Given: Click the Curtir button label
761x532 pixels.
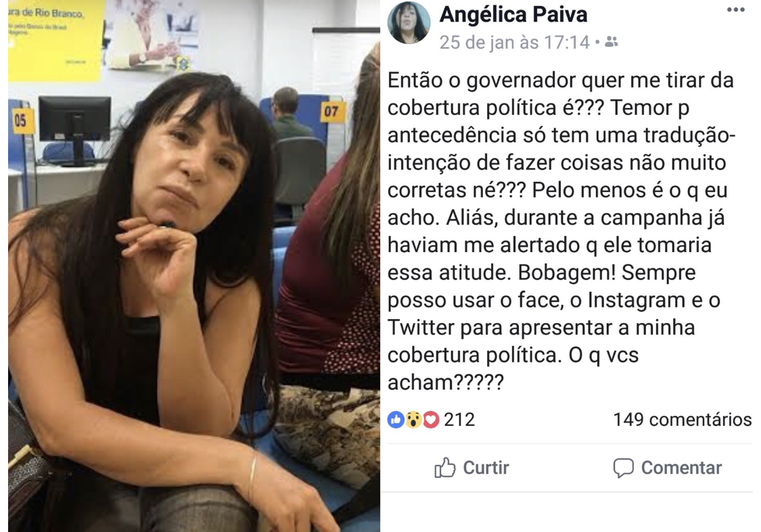Looking at the screenshot, I should pyautogui.click(x=486, y=468).
